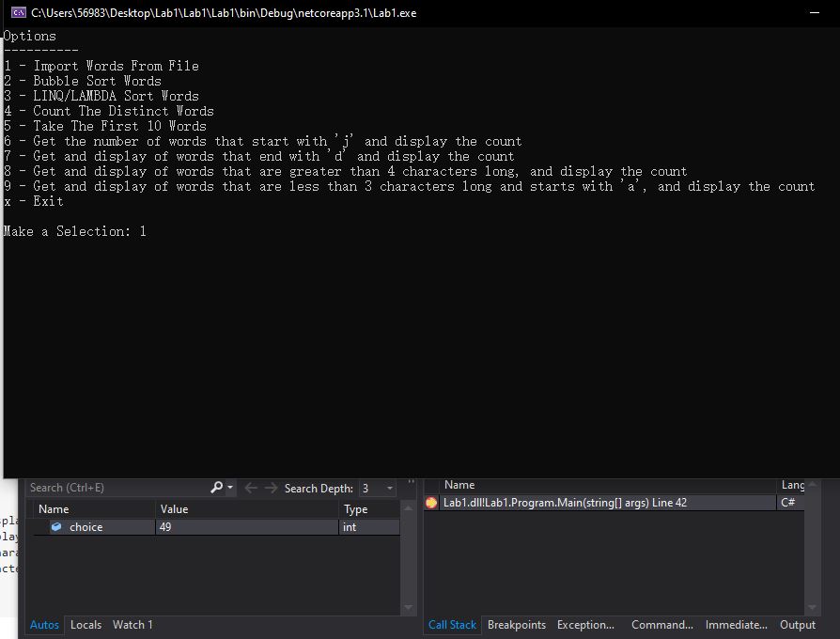Click the forward arrow in Autos search
Image resolution: width=840 pixels, height=639 pixels.
point(271,488)
